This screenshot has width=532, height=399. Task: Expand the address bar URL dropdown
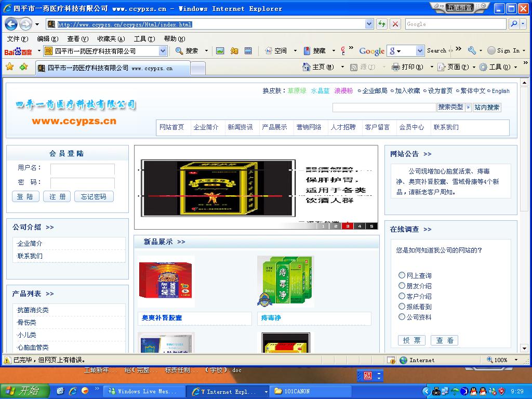pos(369,24)
